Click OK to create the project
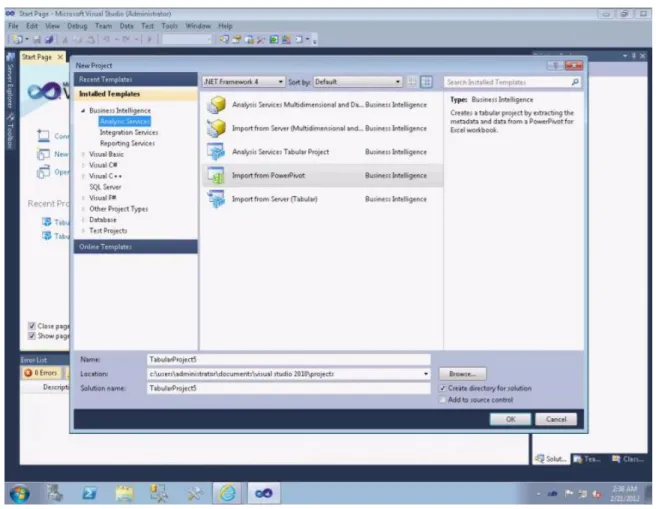The width and height of the screenshot is (656, 509). coord(510,419)
